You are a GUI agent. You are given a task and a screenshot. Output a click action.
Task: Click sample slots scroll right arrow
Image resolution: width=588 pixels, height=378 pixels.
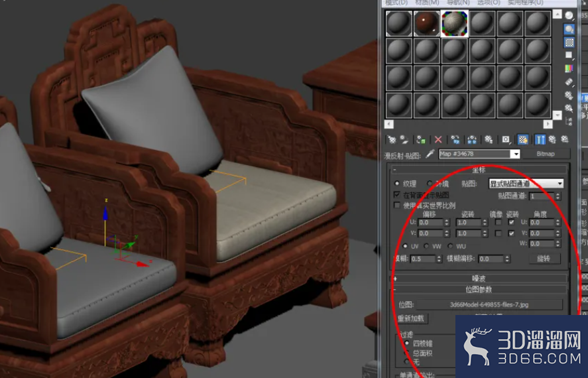tap(548, 124)
